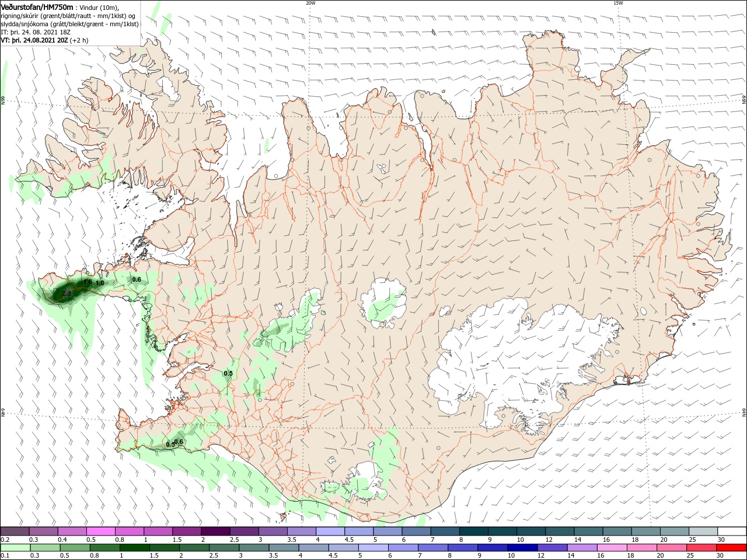Screen dimensions: 747x560
Task: Select the deep blue 10 swatch in the rain legend
Action: (523, 548)
